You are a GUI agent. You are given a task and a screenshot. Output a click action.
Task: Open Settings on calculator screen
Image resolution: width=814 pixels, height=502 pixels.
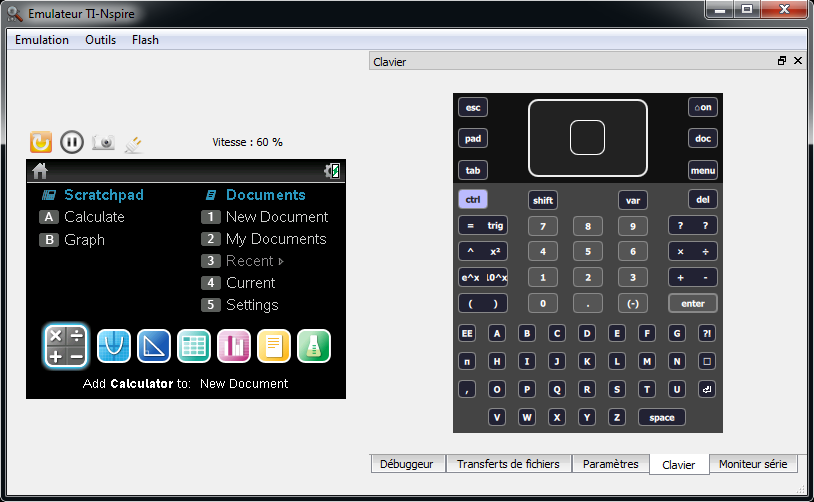[x=240, y=305]
